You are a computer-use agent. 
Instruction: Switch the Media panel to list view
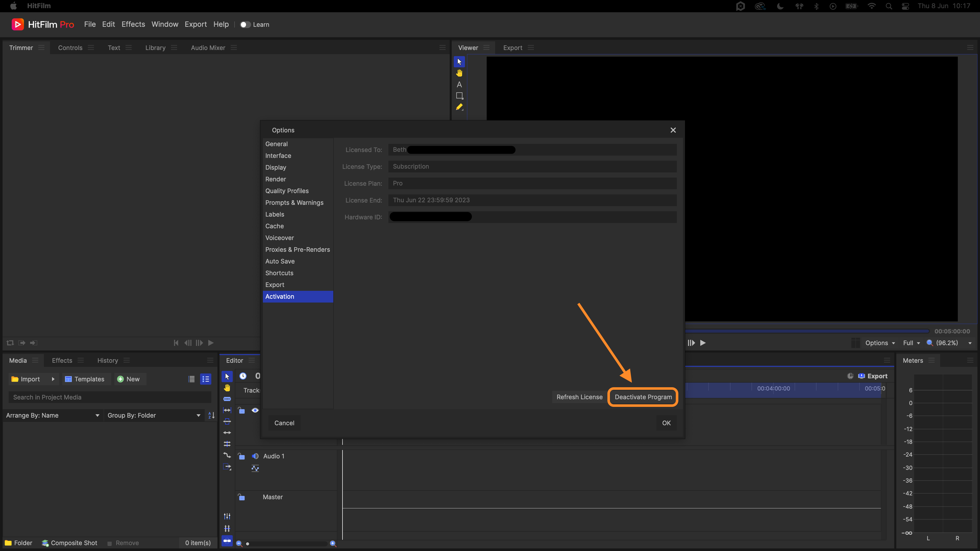pos(191,379)
